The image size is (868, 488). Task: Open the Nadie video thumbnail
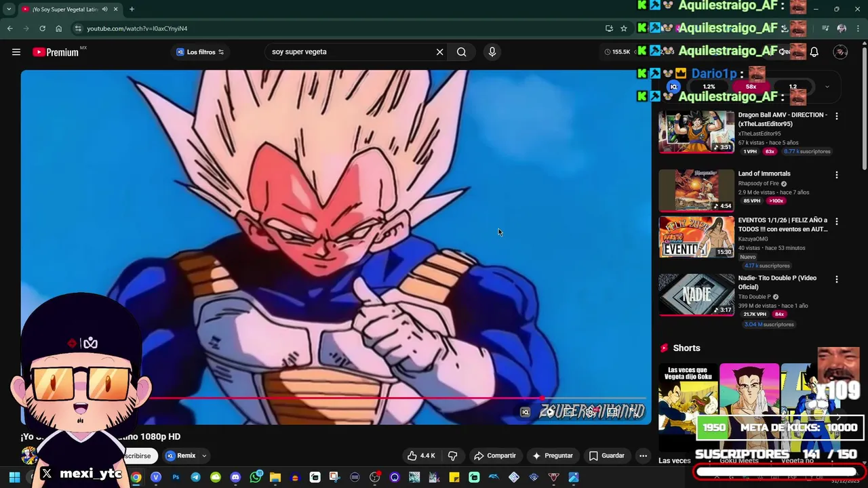tap(696, 295)
